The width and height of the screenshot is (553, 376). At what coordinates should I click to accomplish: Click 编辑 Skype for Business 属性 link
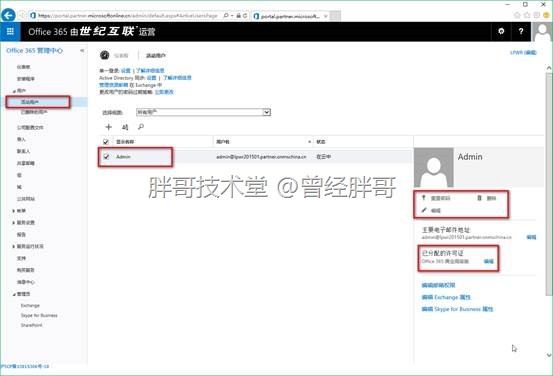click(x=457, y=309)
